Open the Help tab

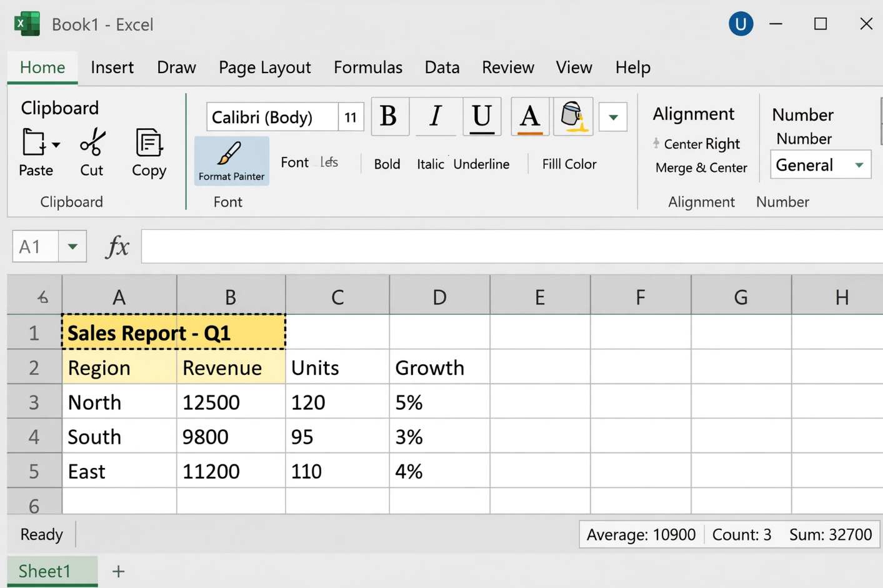pyautogui.click(x=633, y=67)
